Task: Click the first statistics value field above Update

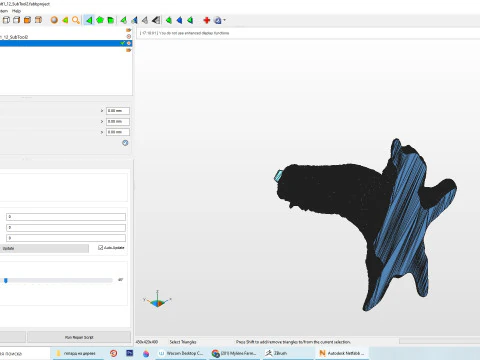Action: [x=66, y=217]
